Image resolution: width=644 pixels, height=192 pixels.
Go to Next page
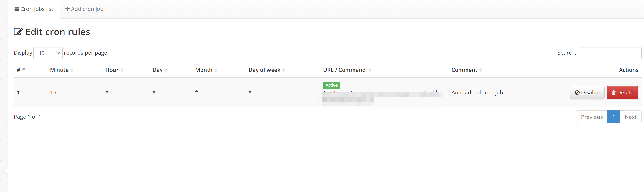[x=630, y=117]
